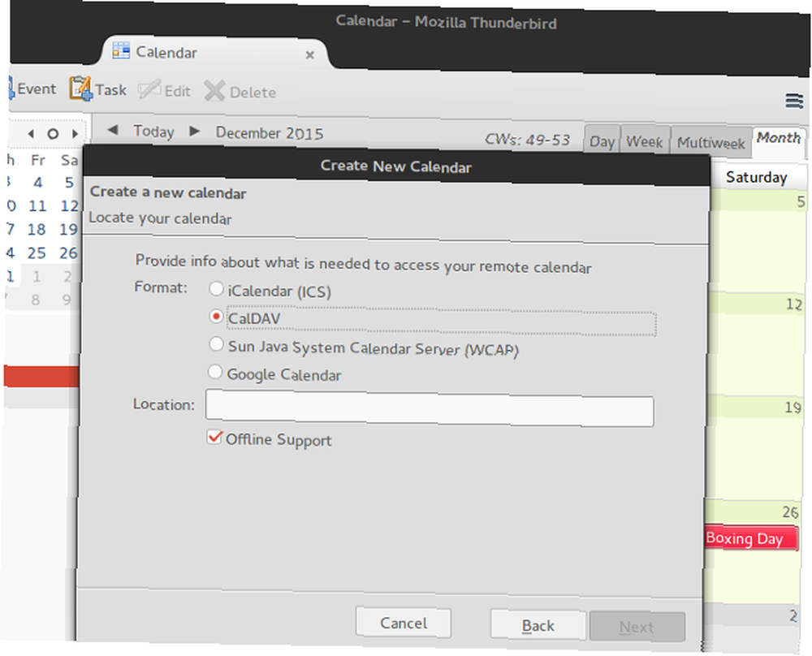Viewport: 812px width, 656px height.
Task: Mini calendar go-to-today circle
Action: [52, 134]
